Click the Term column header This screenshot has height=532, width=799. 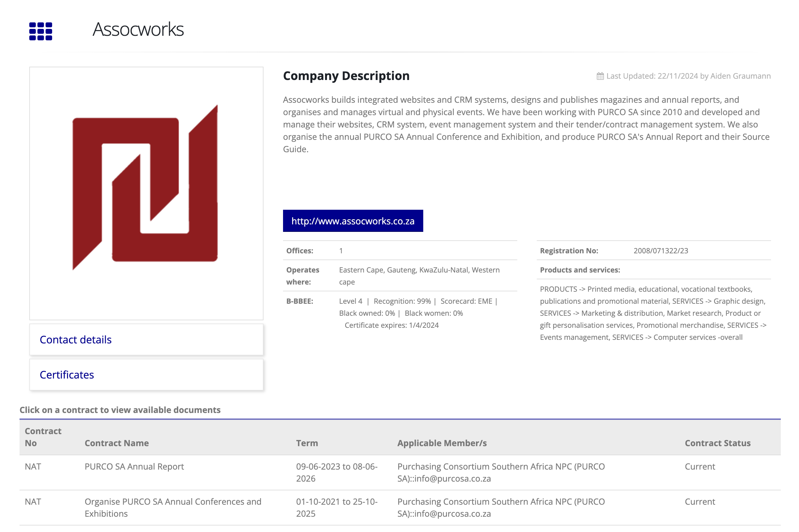(x=306, y=443)
